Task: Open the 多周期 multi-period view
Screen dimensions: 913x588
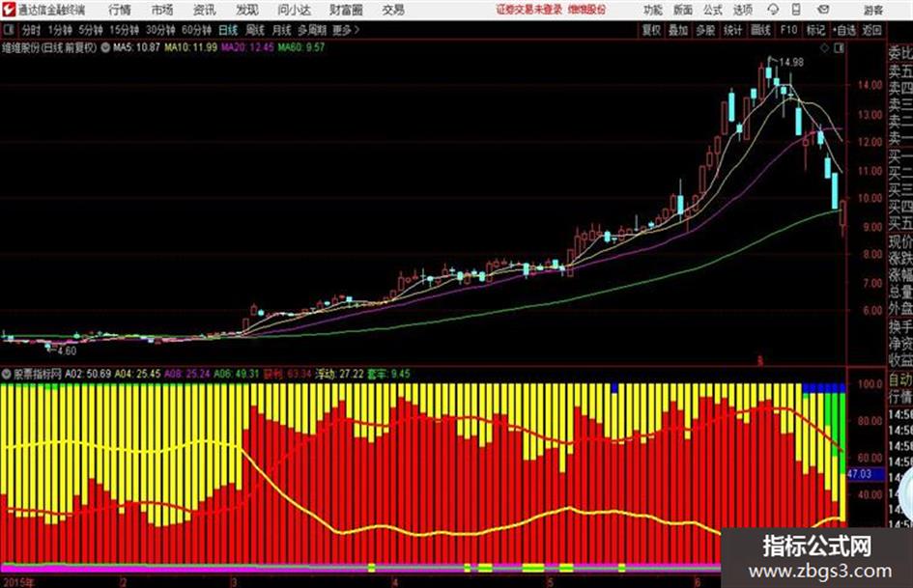Action: [312, 30]
